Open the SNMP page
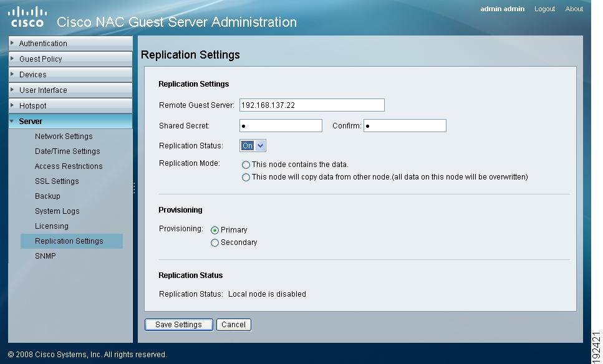Viewport: 603px width, 364px height. pyautogui.click(x=46, y=256)
